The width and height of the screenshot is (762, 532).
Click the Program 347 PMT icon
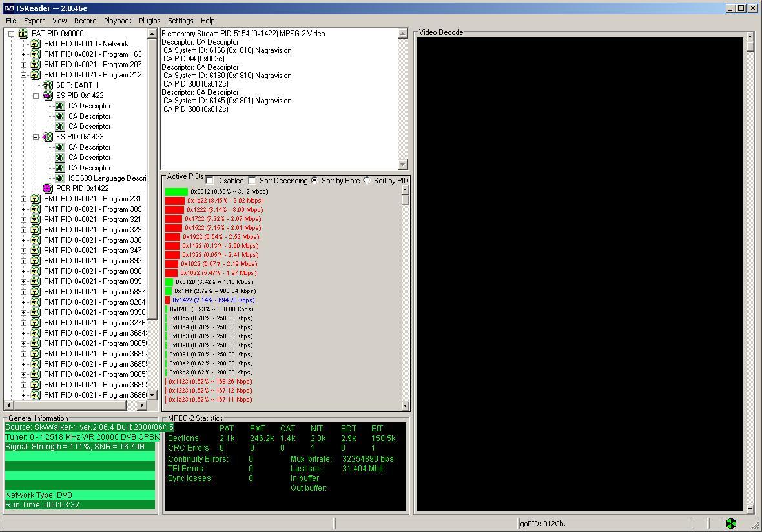(x=35, y=251)
